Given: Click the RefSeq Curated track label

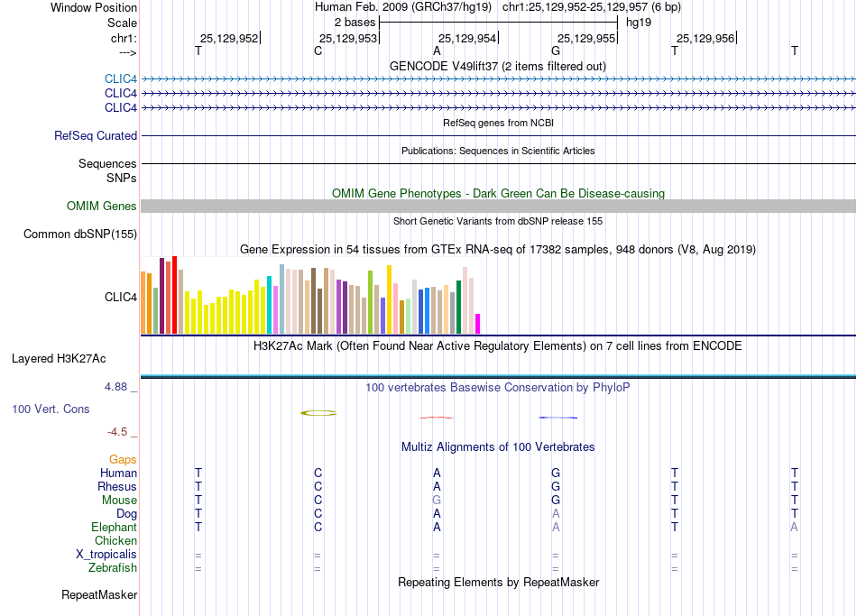Looking at the screenshot, I should (x=95, y=135).
